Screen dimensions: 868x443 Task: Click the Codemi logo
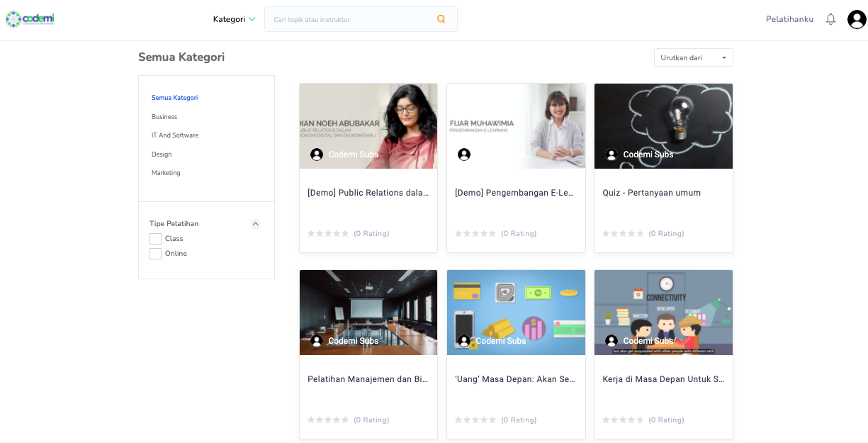click(30, 19)
